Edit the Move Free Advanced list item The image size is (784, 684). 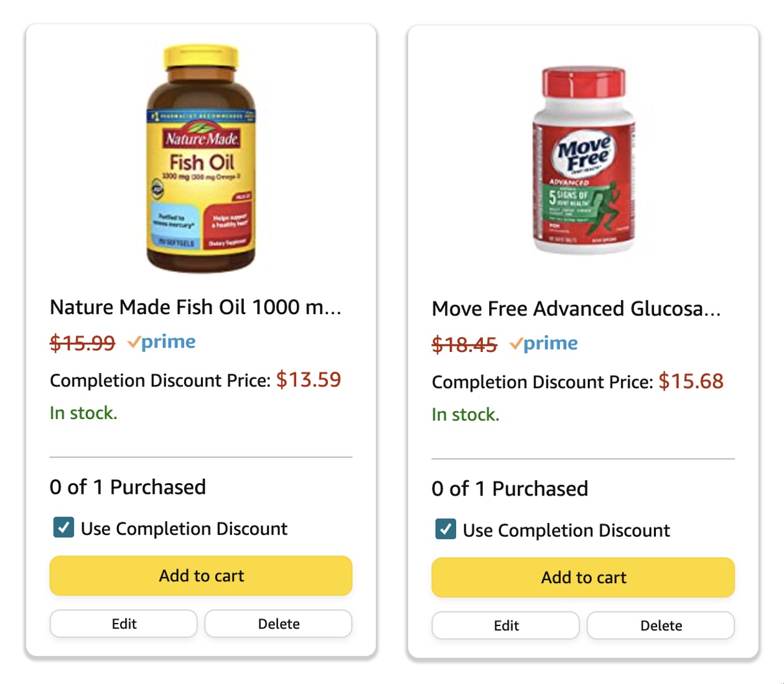tap(505, 625)
